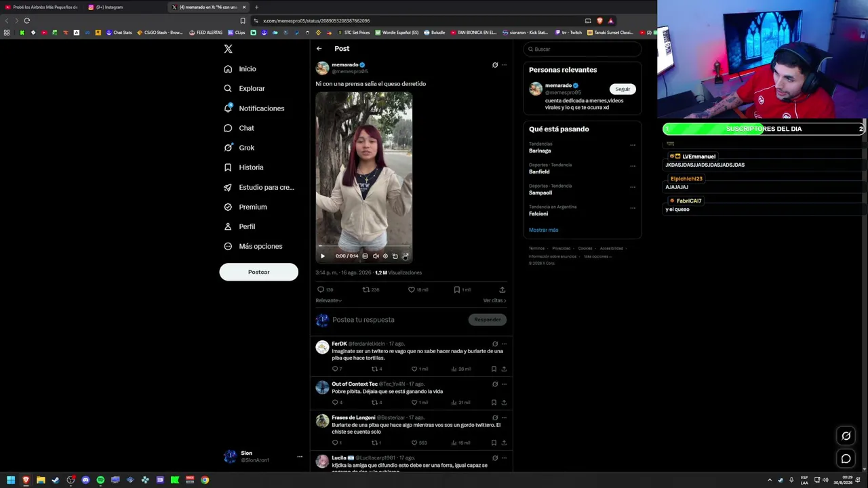
Task: Open Historia in the sidebar
Action: (243, 167)
